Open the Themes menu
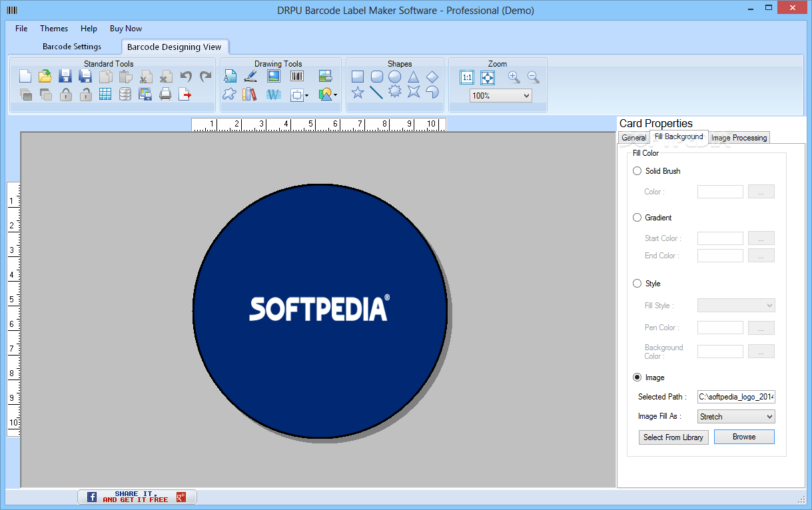 [53, 28]
